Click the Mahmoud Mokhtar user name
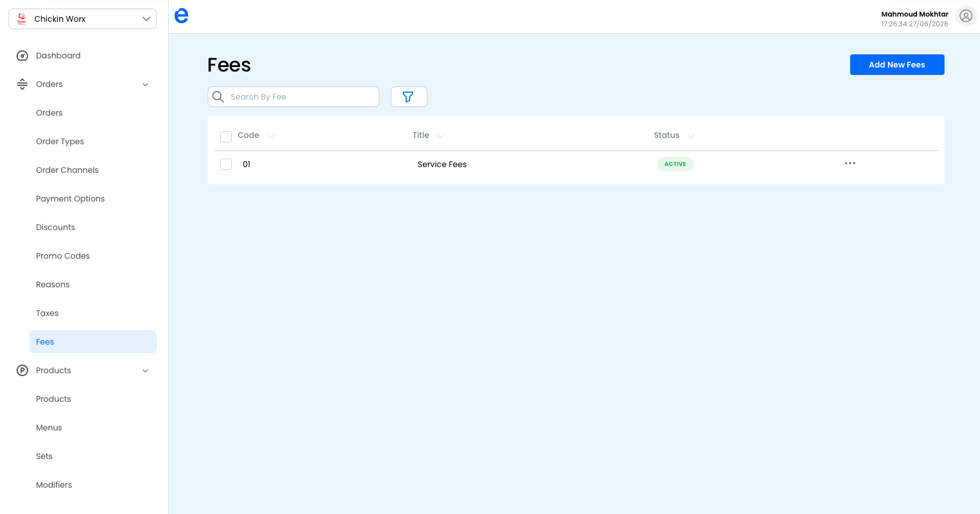The width and height of the screenshot is (980, 514). (915, 14)
